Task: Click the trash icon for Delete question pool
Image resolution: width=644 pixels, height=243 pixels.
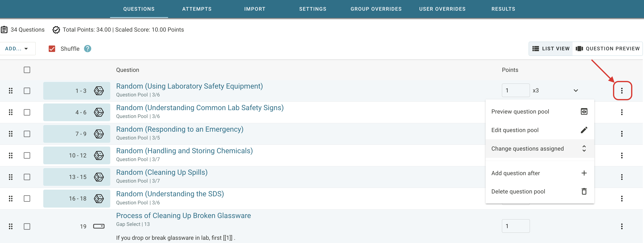Action: 584,191
